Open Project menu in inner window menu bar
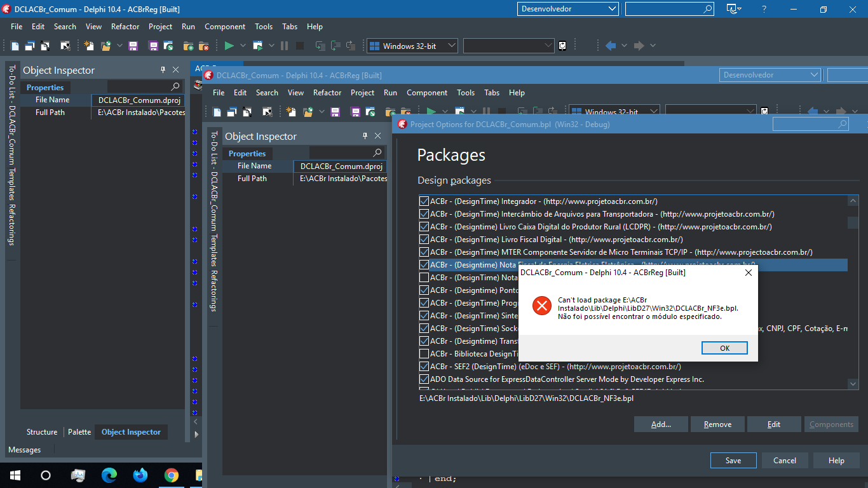 click(x=362, y=93)
